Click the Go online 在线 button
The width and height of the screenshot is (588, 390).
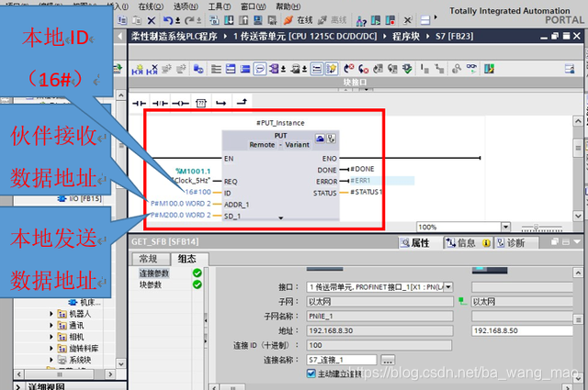(x=299, y=20)
